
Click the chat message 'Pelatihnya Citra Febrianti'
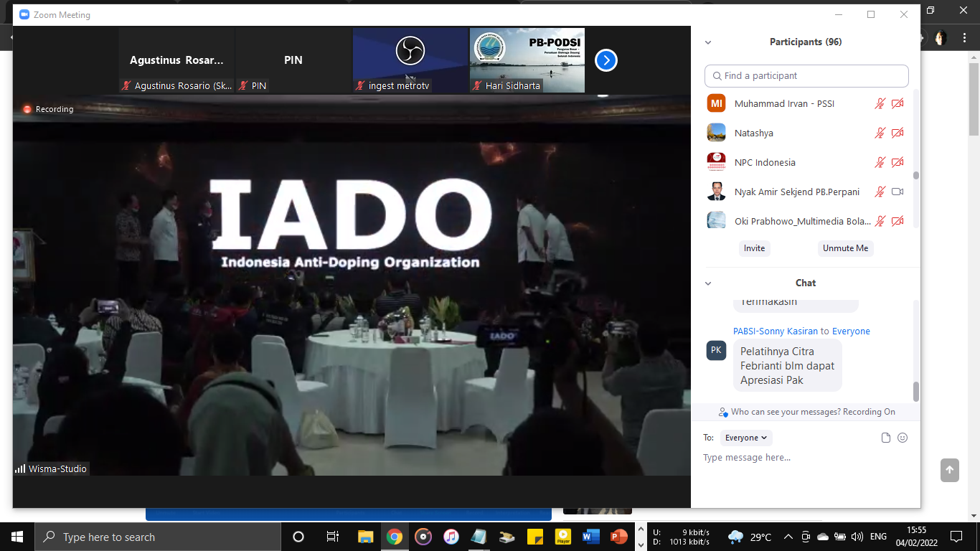pyautogui.click(x=787, y=366)
